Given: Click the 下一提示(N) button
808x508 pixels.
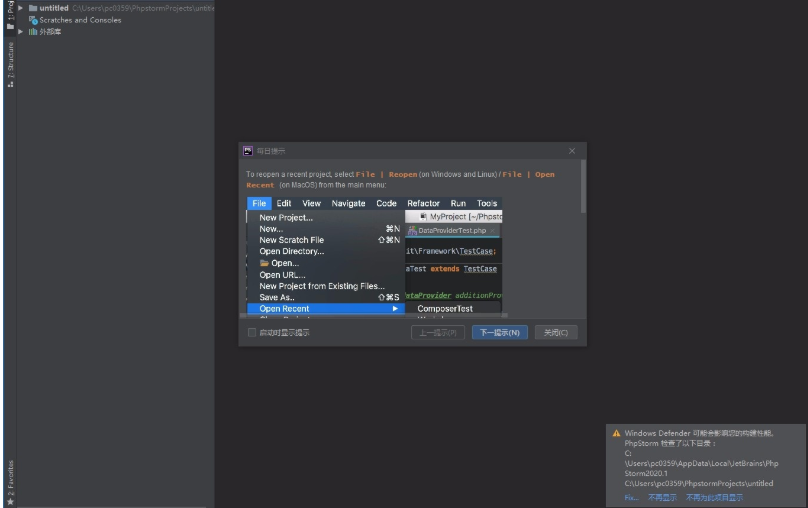Looking at the screenshot, I should tap(500, 332).
